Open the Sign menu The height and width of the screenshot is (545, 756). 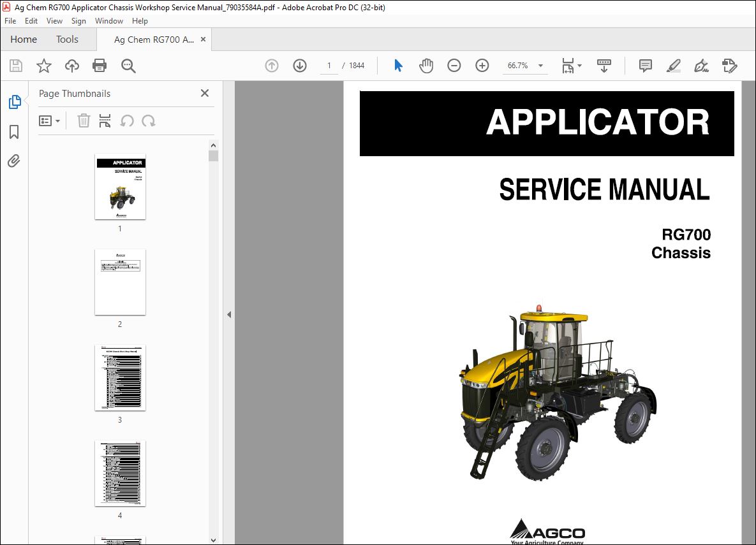78,21
